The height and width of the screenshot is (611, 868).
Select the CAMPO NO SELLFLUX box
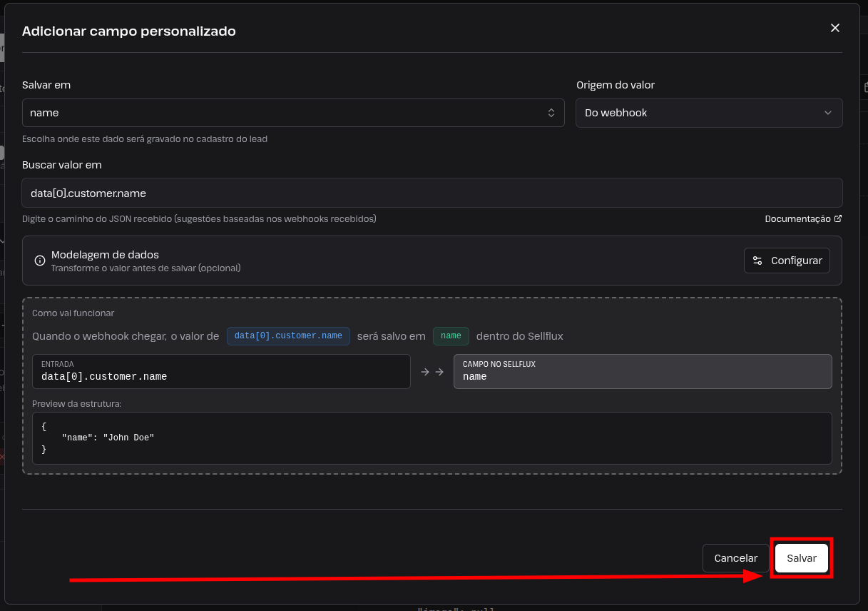(x=643, y=371)
